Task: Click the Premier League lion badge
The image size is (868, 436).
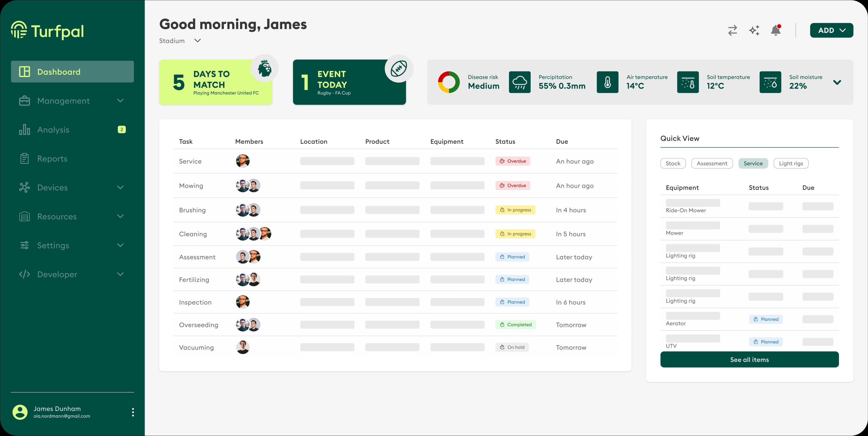Action: [264, 68]
